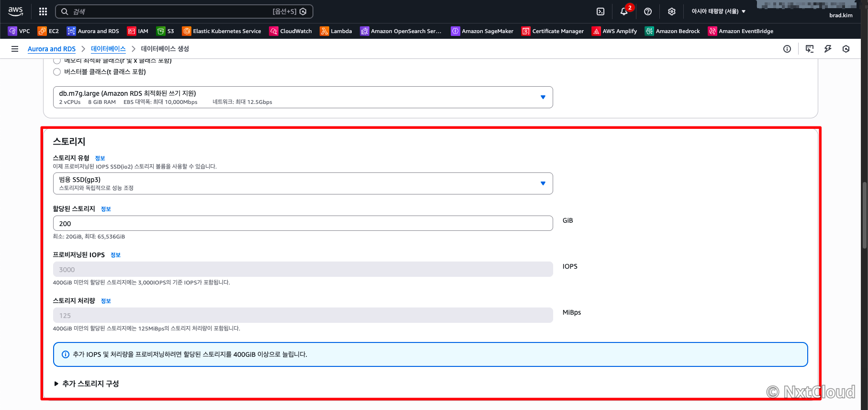Open the Amazon EventBridge shortcut
This screenshot has width=868, height=410.
tap(741, 31)
